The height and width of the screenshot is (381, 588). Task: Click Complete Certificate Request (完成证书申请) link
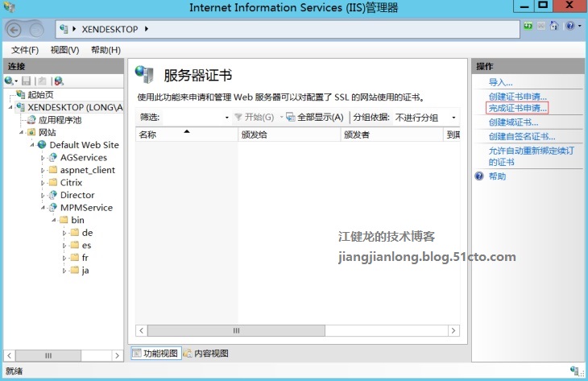coord(517,108)
